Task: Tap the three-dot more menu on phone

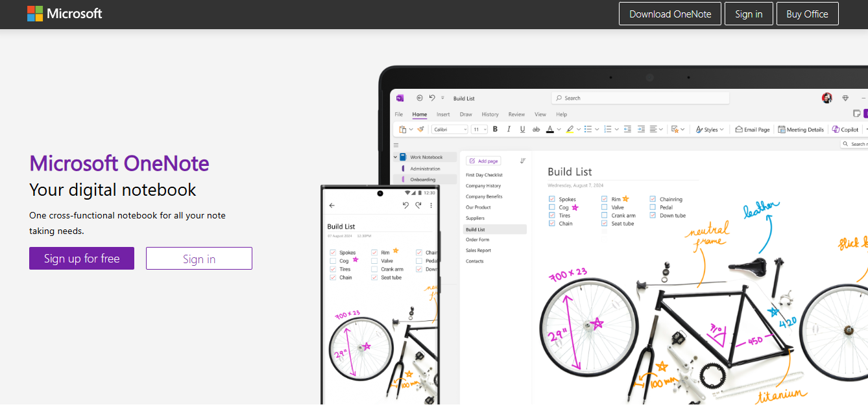Action: (x=431, y=205)
